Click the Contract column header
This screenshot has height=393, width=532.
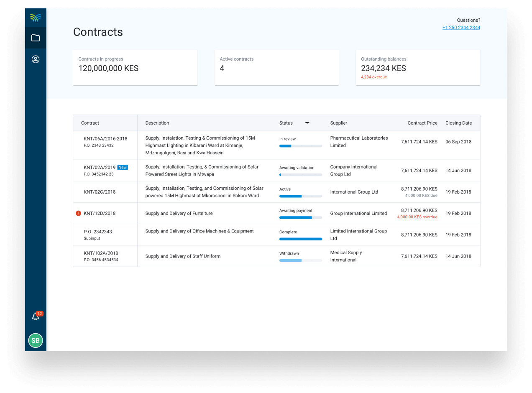pyautogui.click(x=90, y=123)
